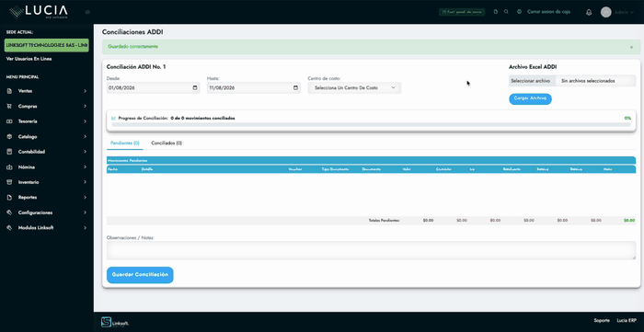The image size is (644, 332).
Task: Click the Hasta date field
Action: pos(254,87)
